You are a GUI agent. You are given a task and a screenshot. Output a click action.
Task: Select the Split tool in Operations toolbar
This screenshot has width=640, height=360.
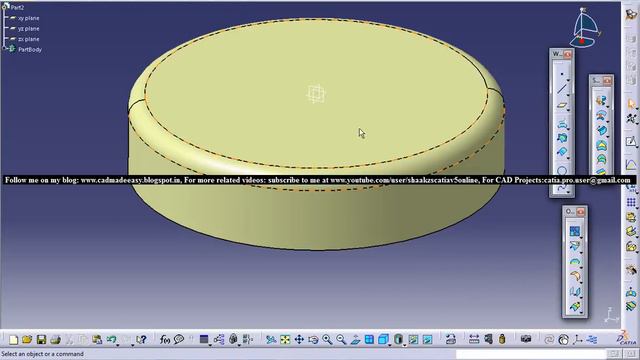pyautogui.click(x=574, y=246)
